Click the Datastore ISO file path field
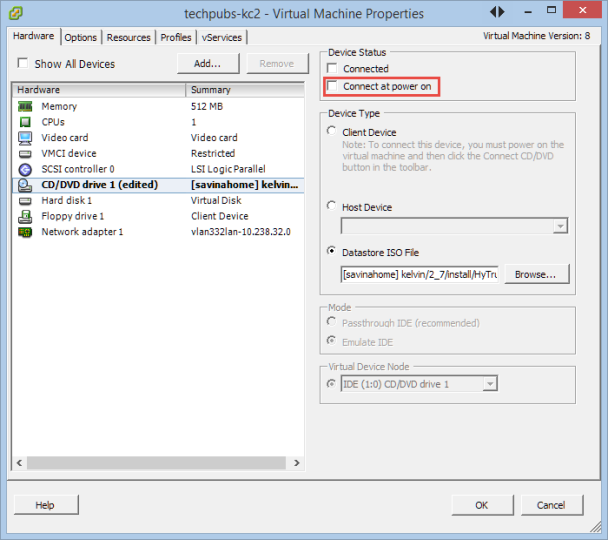The image size is (608, 540). [420, 274]
